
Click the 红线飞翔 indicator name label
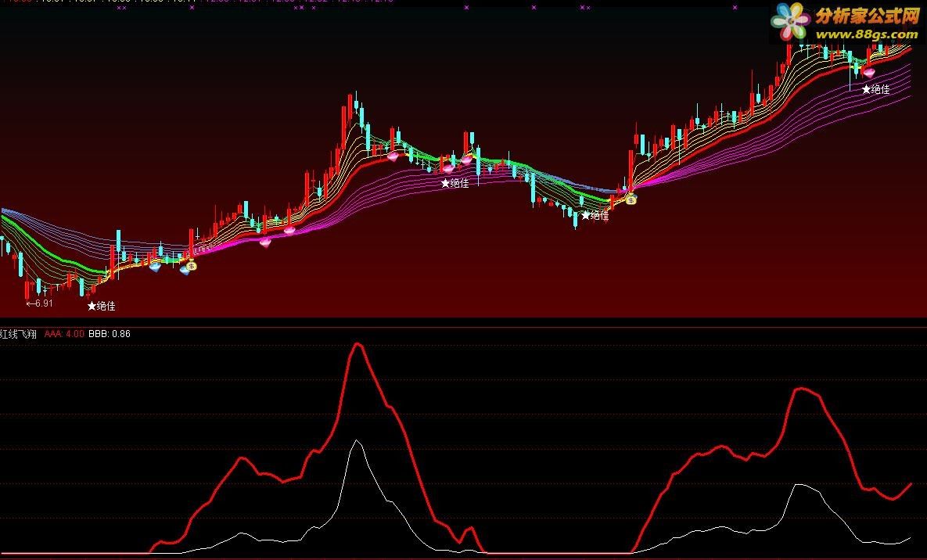(x=18, y=334)
